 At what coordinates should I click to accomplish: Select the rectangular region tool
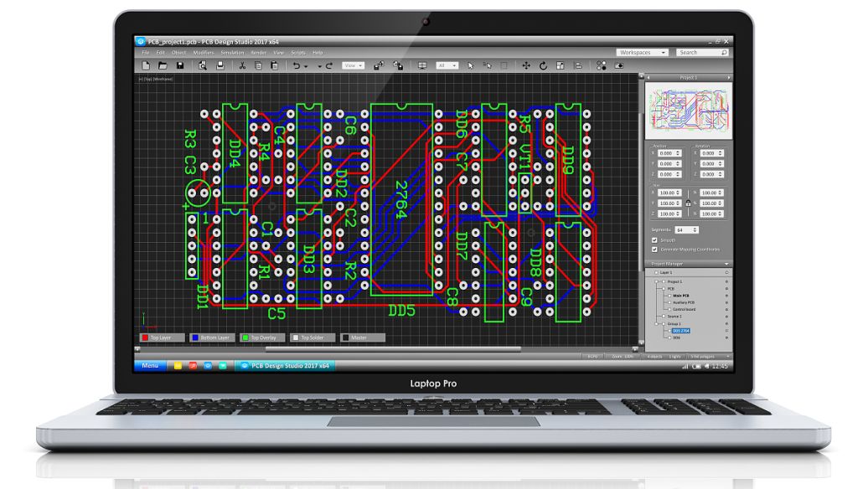pos(504,66)
